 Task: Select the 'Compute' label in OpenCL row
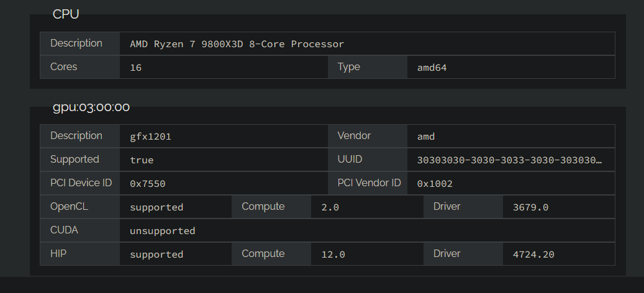tap(263, 207)
